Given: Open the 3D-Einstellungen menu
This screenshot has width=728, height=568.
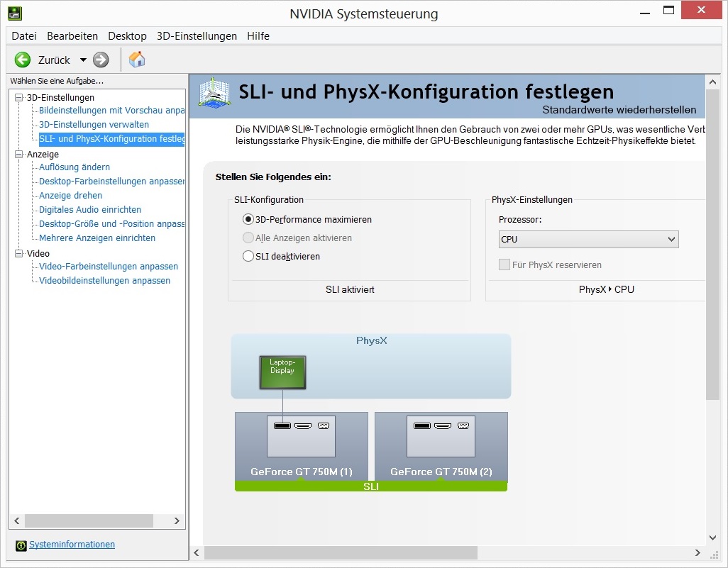Looking at the screenshot, I should point(197,36).
